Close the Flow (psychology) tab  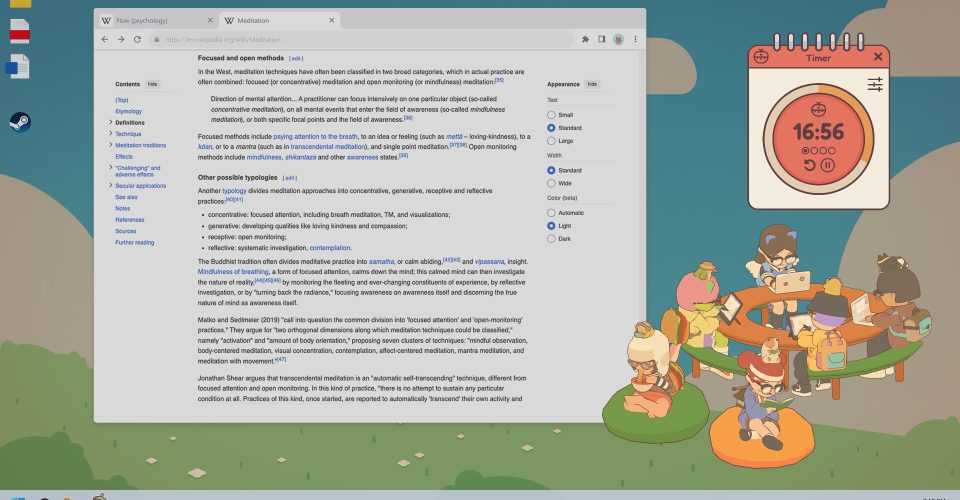[210, 20]
